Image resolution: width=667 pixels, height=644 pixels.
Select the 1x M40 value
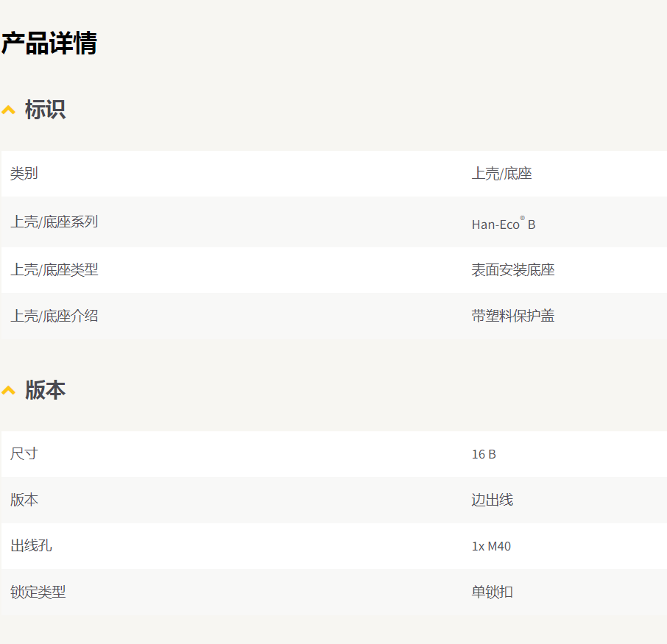491,546
